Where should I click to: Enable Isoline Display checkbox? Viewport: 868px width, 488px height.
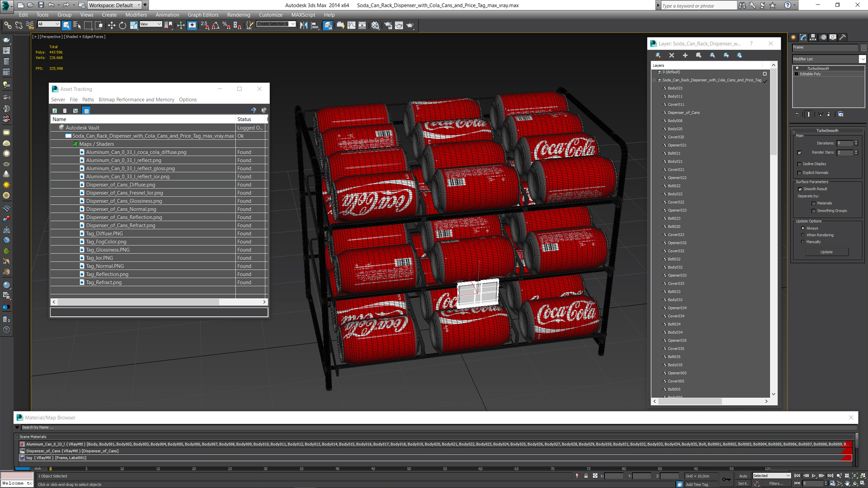click(x=799, y=164)
